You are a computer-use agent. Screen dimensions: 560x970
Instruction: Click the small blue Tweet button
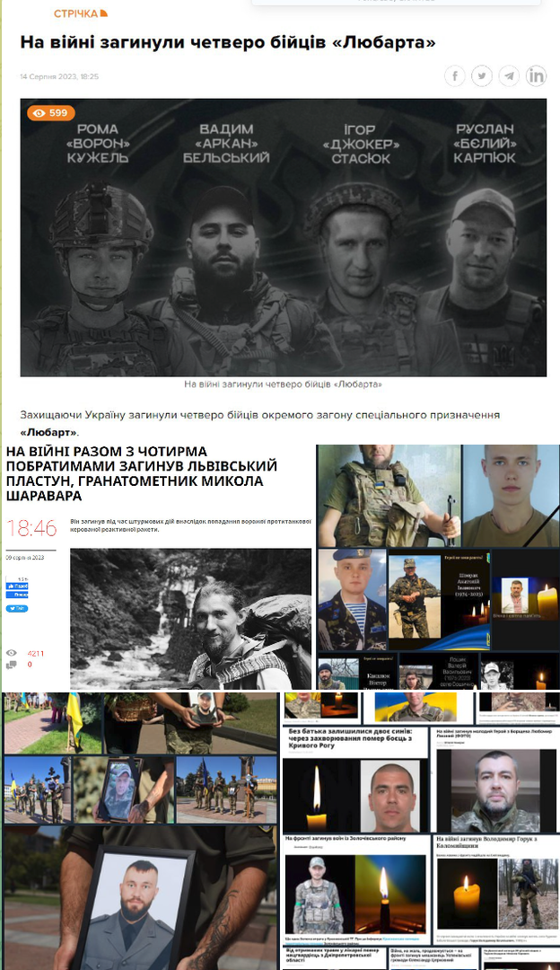point(16,608)
